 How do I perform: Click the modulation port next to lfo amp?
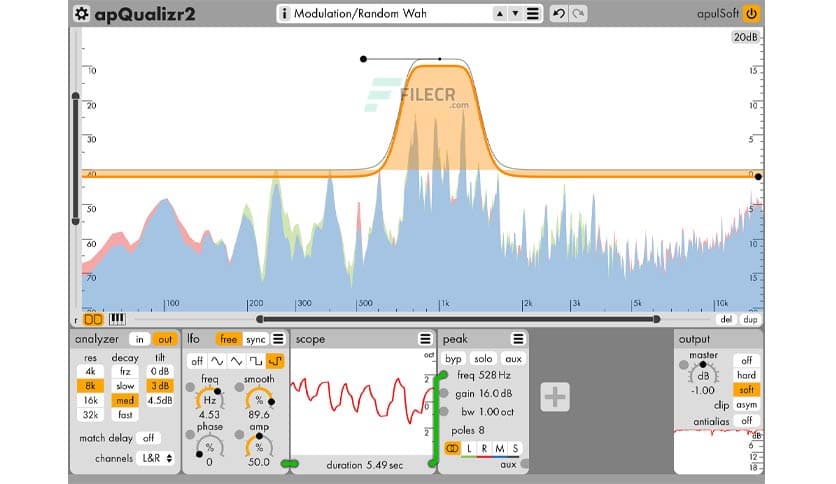click(239, 434)
